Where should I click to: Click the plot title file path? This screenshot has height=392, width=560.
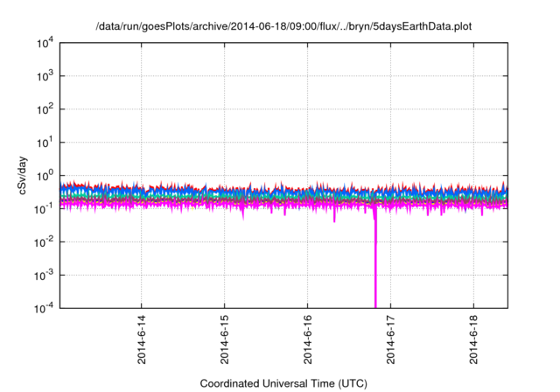pyautogui.click(x=283, y=26)
